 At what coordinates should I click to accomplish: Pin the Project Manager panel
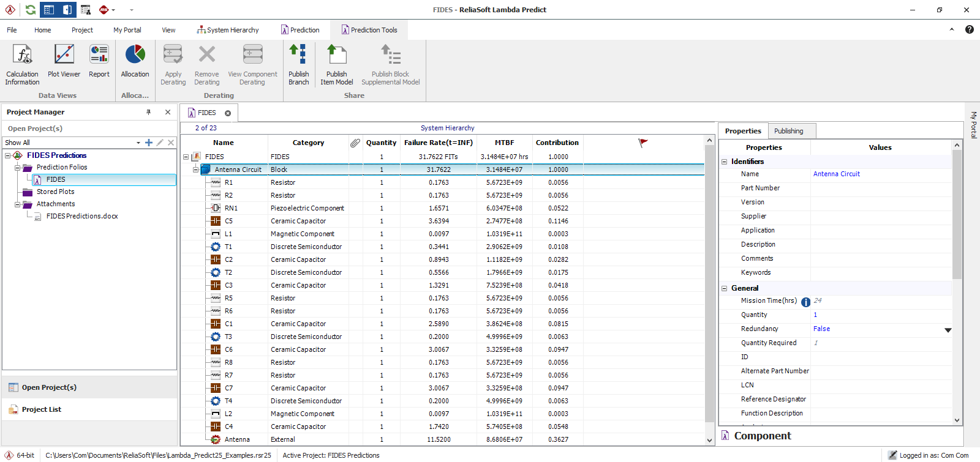(x=148, y=112)
